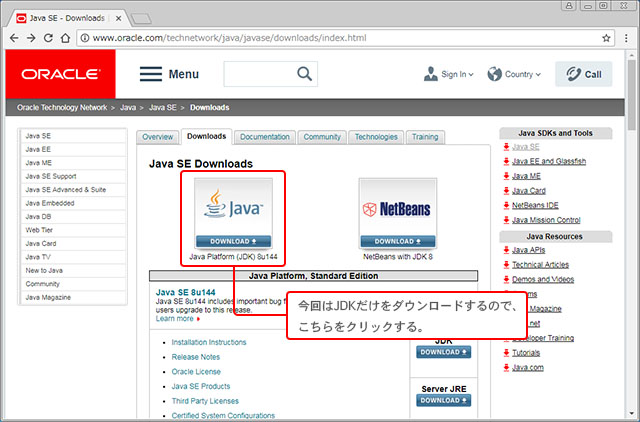Screen dimensions: 640x422
Task: Click the red arrow icon beside NetBeans IDE
Action: (x=506, y=205)
